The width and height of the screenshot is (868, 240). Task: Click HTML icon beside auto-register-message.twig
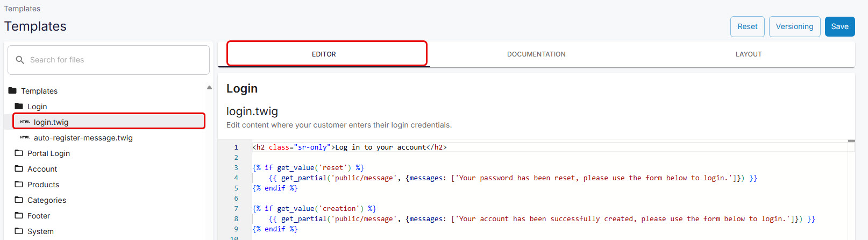coord(25,137)
